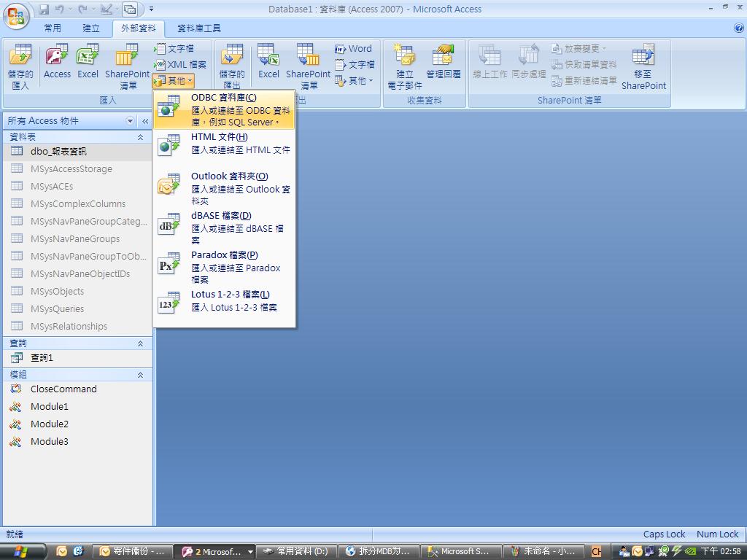Open 拆分MDB taskbar browser window
Image resolution: width=747 pixels, height=560 pixels.
379,551
